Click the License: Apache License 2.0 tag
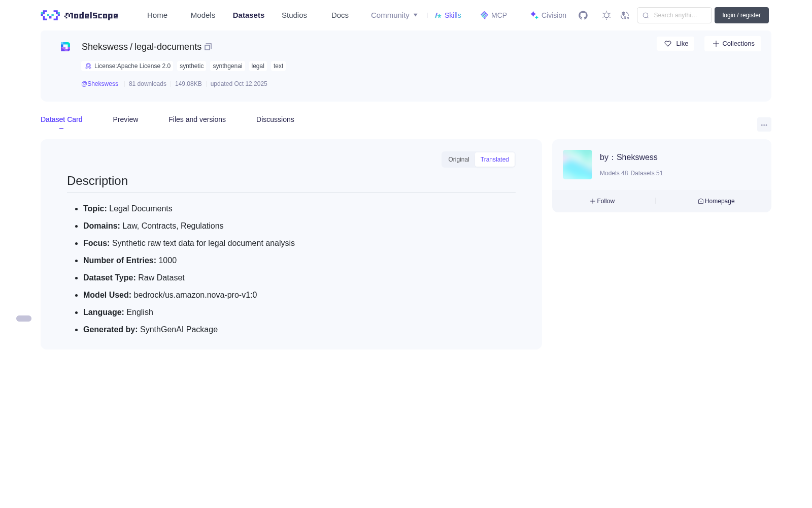The image size is (812, 508). click(127, 66)
